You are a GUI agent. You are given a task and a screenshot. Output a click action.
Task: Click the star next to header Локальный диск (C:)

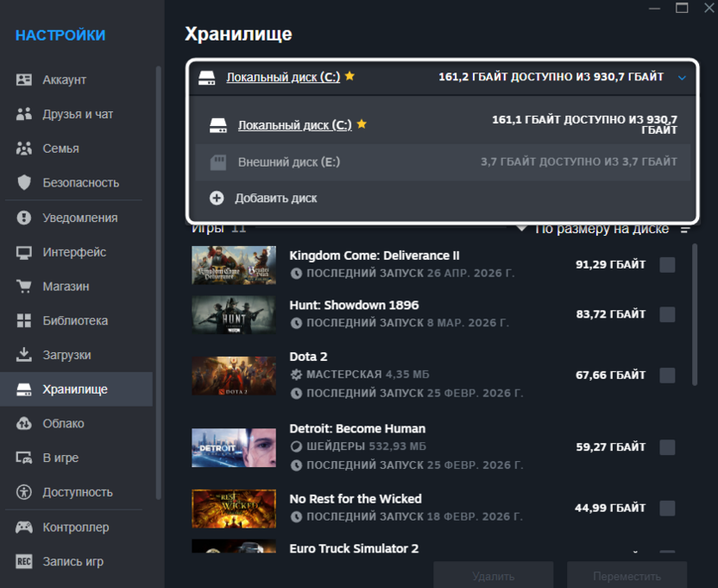point(350,76)
